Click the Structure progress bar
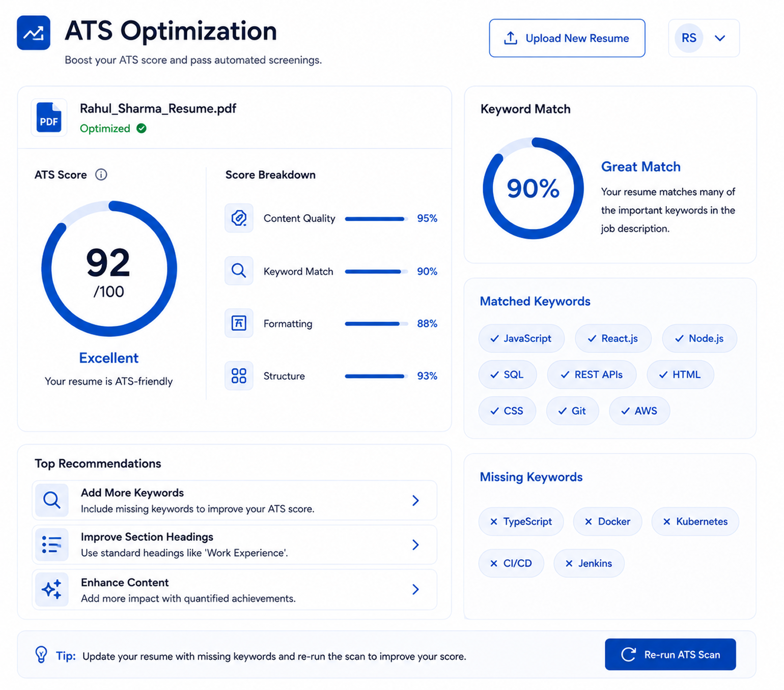784x690 pixels. coord(376,376)
